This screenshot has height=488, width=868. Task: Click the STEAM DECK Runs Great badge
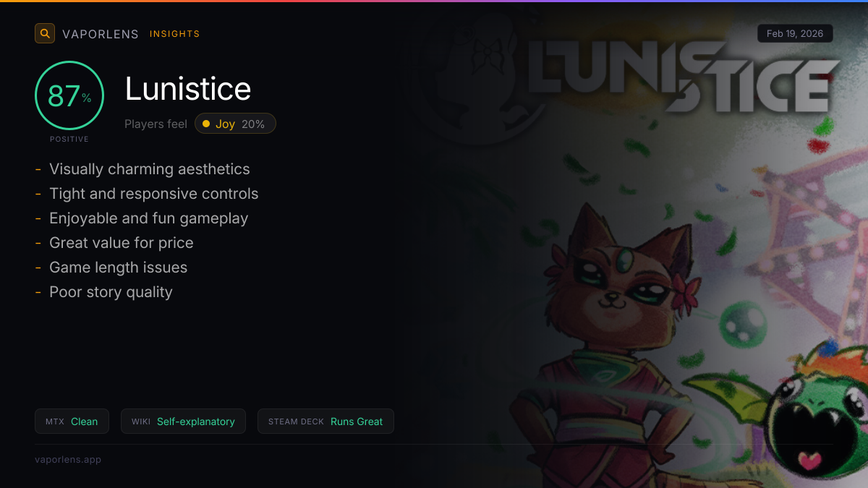click(x=325, y=421)
